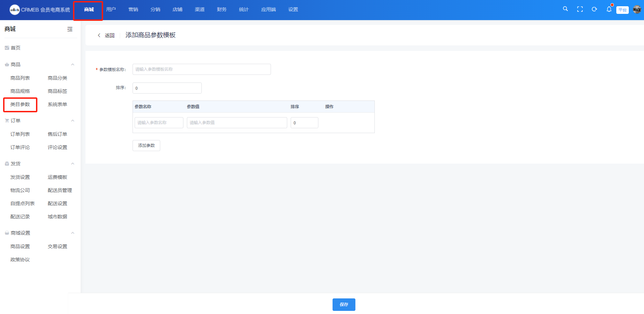Click the 参数值 input field

click(x=237, y=123)
